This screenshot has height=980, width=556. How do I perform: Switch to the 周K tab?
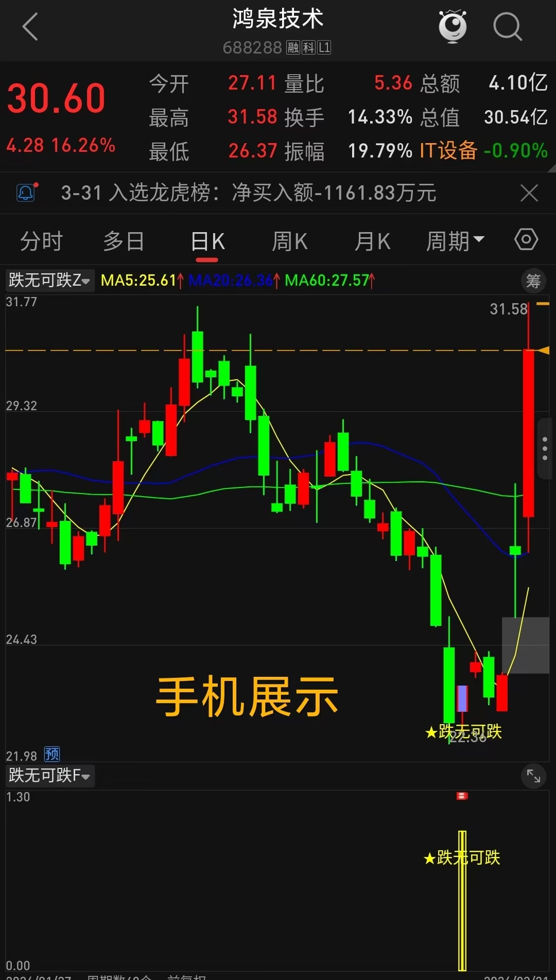coord(289,241)
